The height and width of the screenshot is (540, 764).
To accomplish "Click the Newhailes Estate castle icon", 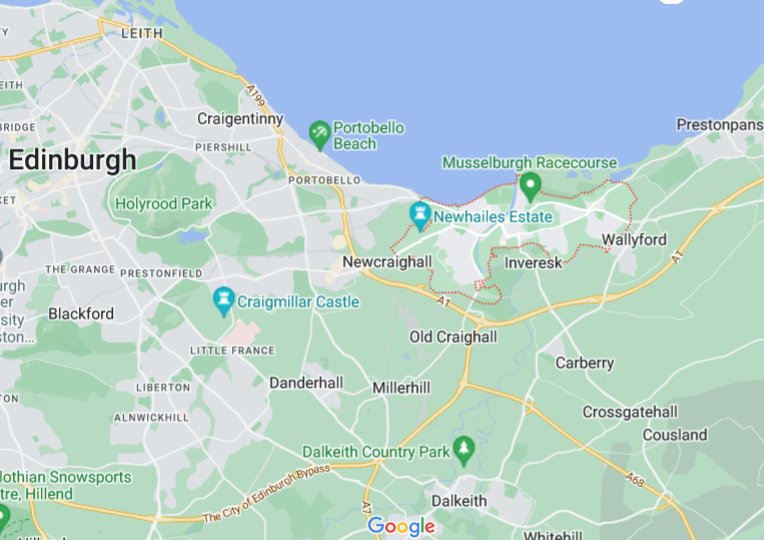I will point(420,215).
